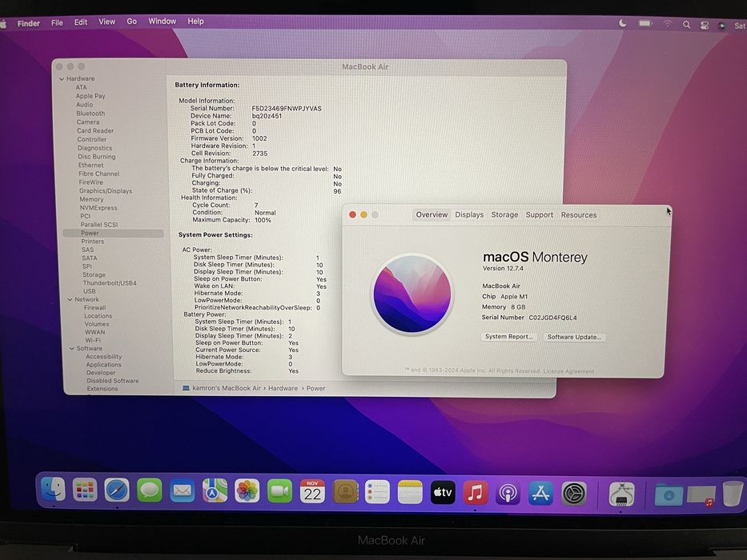
Task: Open Photos app in Dock
Action: coord(247,491)
